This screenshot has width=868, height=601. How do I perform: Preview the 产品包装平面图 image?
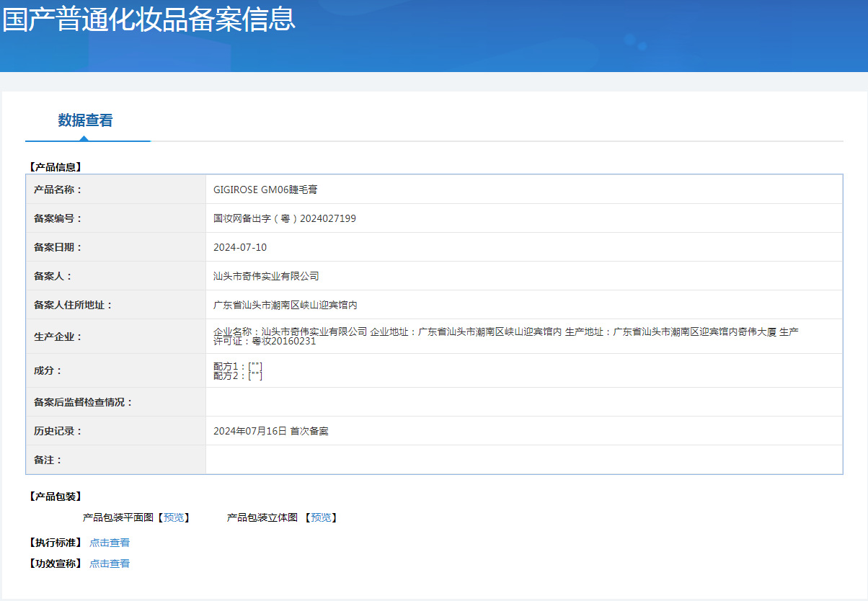[x=174, y=517]
